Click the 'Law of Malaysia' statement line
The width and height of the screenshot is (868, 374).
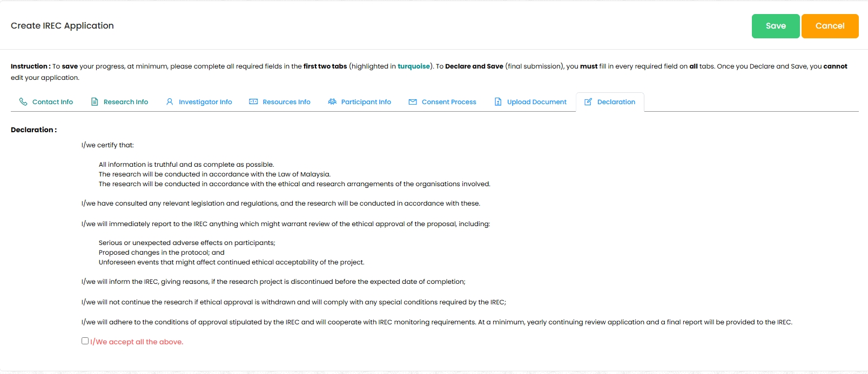(x=214, y=174)
